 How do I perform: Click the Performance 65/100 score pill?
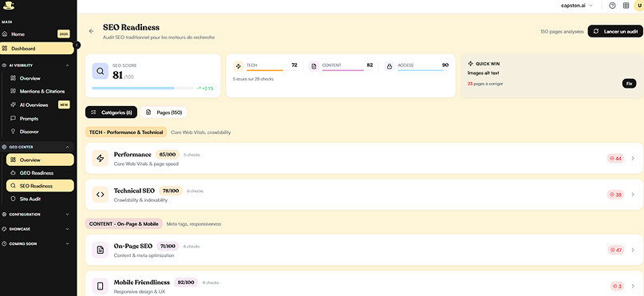(167, 154)
